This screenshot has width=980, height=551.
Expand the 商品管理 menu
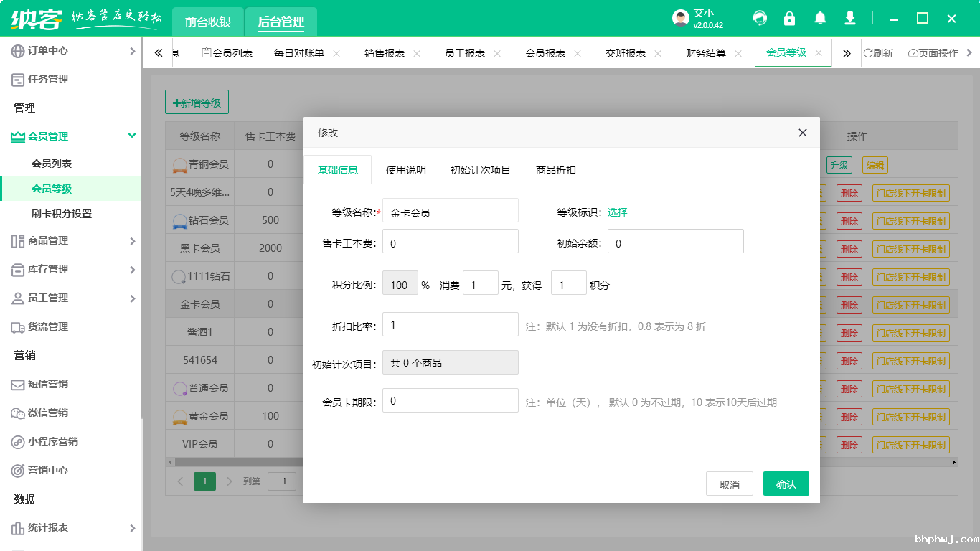[x=132, y=241]
